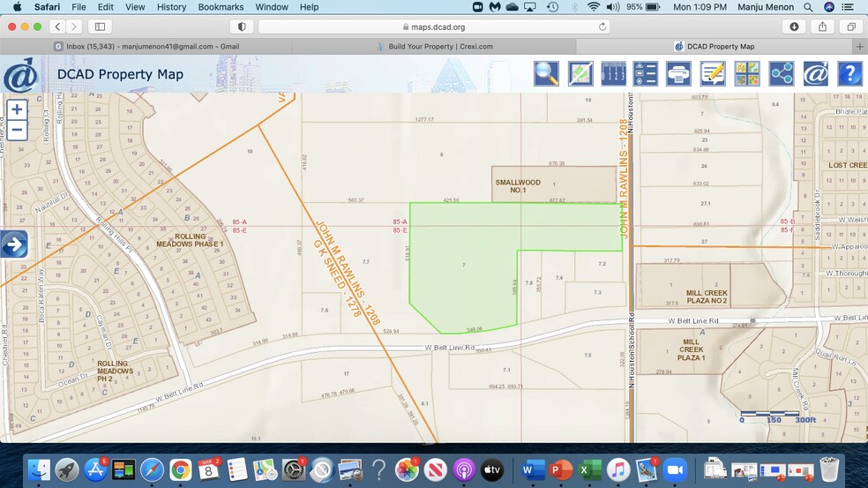Click parcel labeled 7.7
The height and width of the screenshot is (488, 868).
coord(365,261)
